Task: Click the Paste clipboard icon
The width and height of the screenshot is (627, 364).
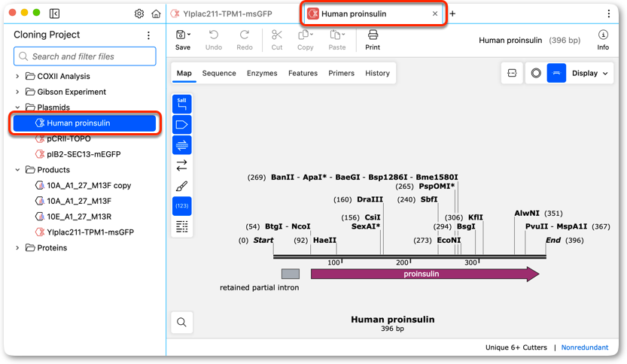Action: pyautogui.click(x=335, y=35)
